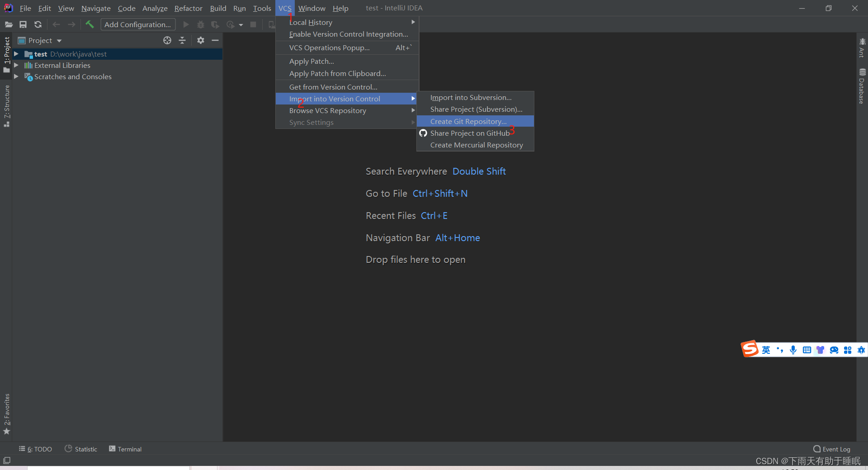The height and width of the screenshot is (470, 868).
Task: Toggle the Ant tool window tab
Action: (862, 48)
